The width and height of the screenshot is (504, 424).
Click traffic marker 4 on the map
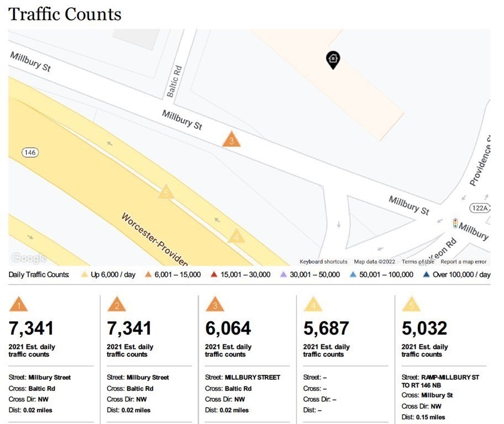(x=236, y=236)
